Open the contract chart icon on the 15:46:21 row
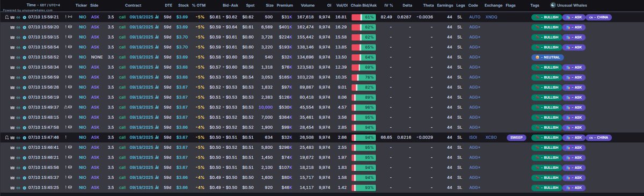The width and height of the screenshot is (644, 196). [x=157, y=157]
